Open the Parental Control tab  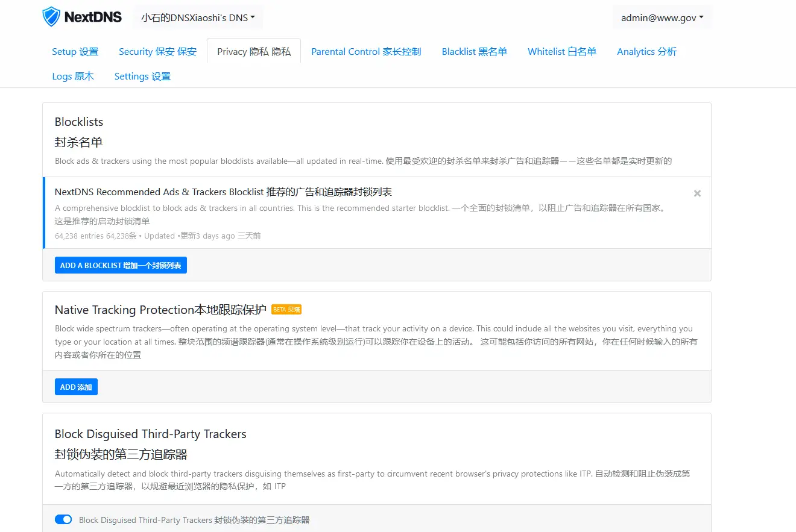366,52
